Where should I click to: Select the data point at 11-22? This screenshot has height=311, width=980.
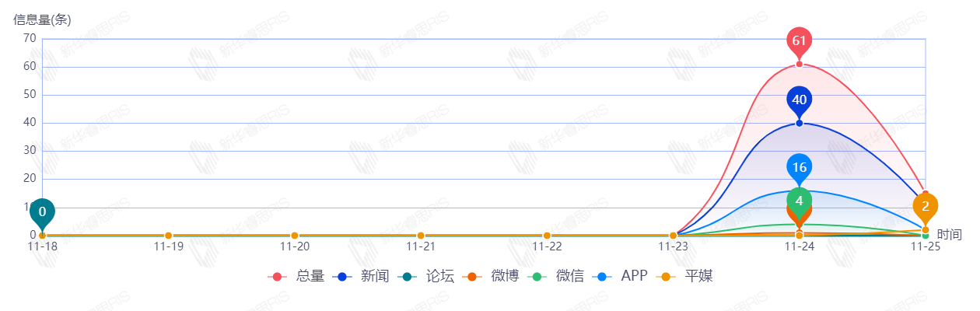pyautogui.click(x=547, y=236)
